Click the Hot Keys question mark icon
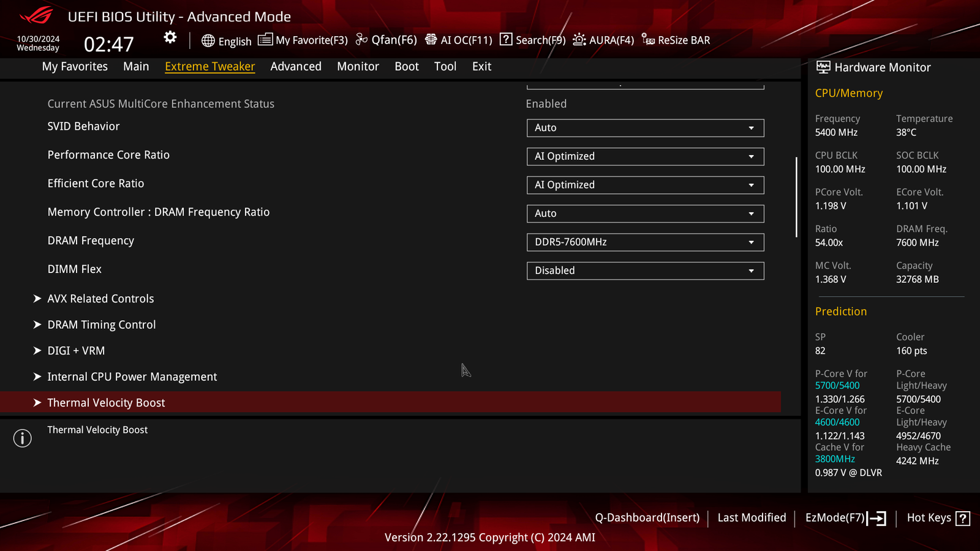The width and height of the screenshot is (980, 551). click(963, 519)
